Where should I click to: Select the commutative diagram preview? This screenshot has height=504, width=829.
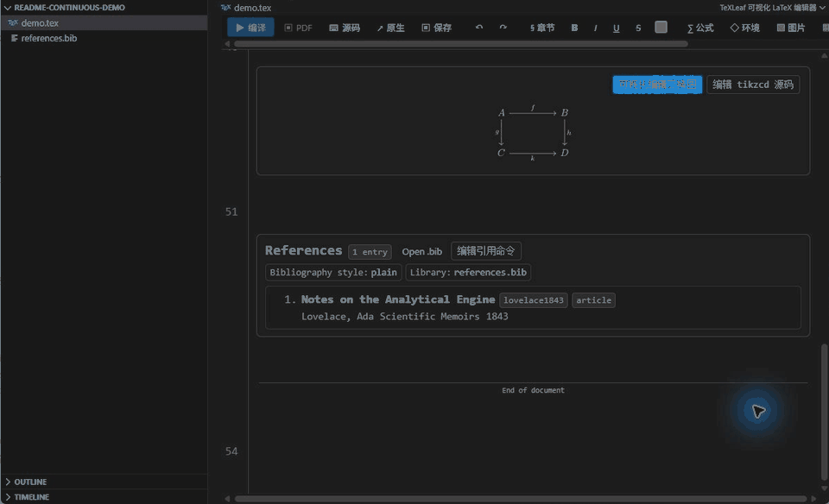534,133
